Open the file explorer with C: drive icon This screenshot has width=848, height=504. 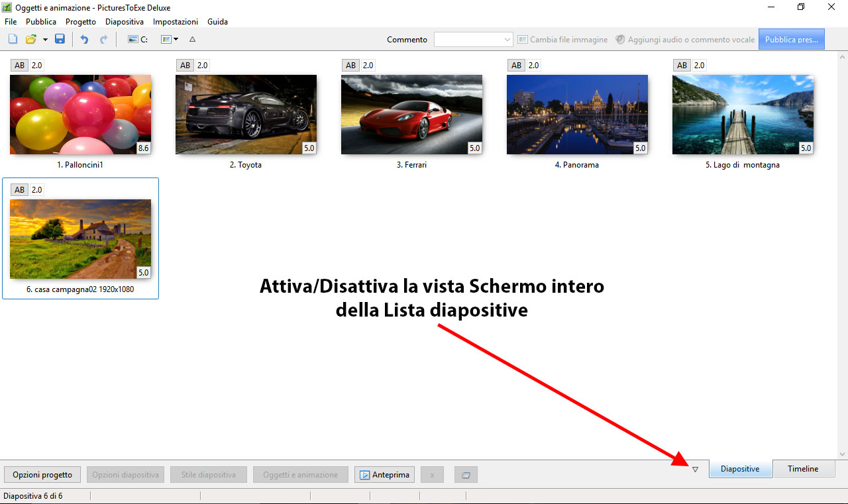(x=136, y=39)
